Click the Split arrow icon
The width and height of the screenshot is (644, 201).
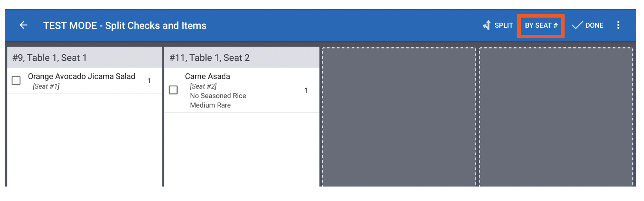pyautogui.click(x=487, y=25)
